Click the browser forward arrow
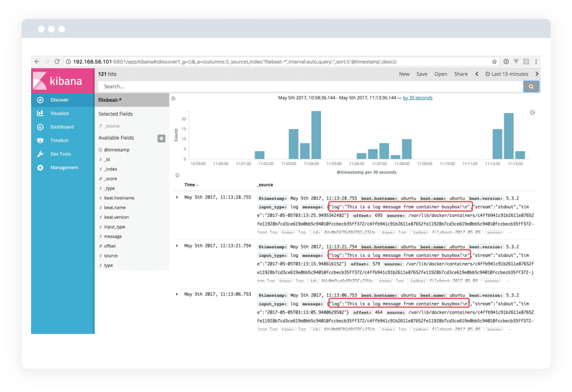 point(47,62)
